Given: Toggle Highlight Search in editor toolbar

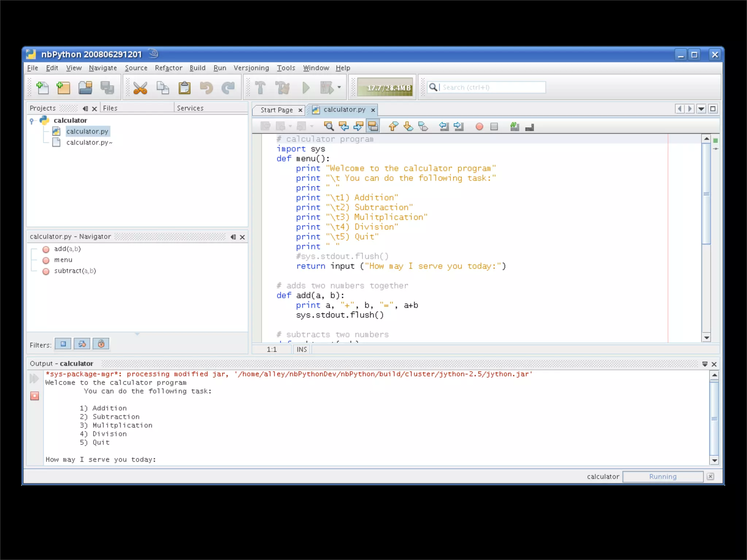Looking at the screenshot, I should (373, 127).
